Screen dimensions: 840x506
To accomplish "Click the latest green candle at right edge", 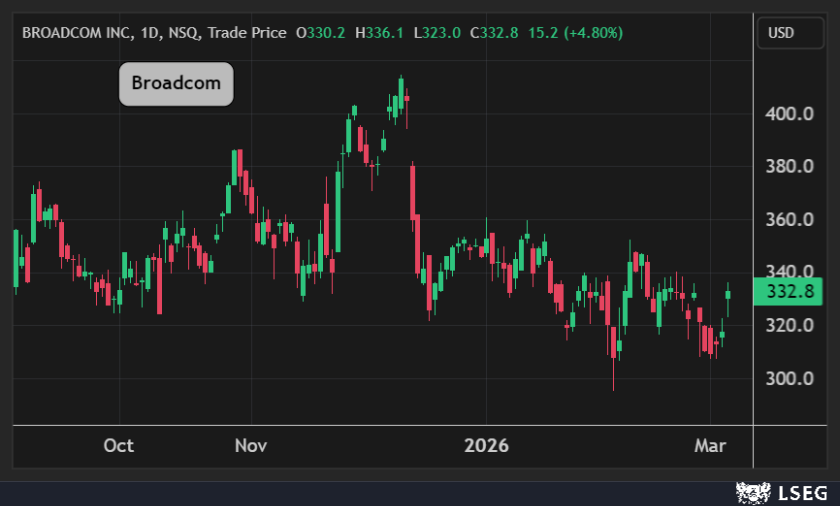I will 728,293.
